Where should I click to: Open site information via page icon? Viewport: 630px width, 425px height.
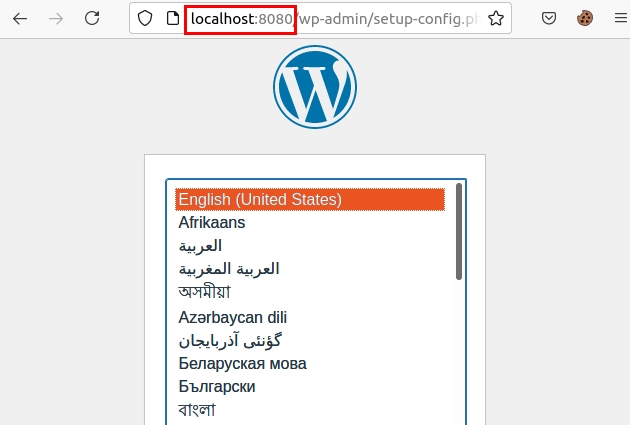(x=173, y=18)
